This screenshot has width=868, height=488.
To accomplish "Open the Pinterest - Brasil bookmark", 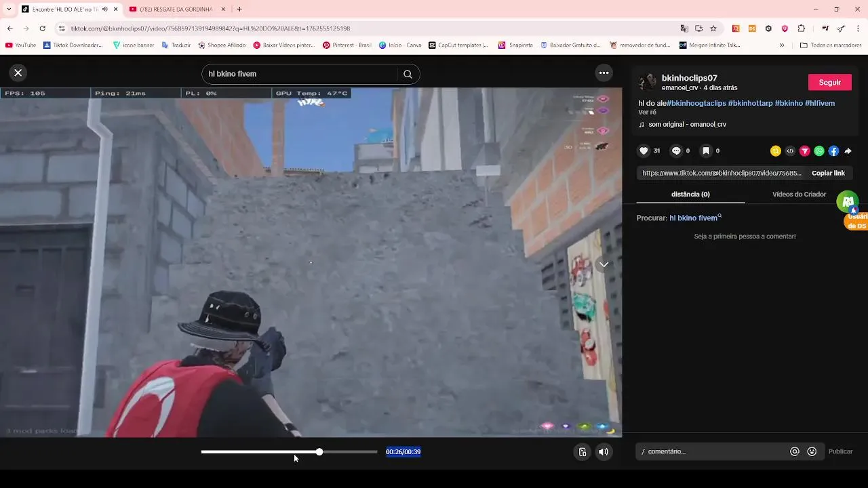I will 347,45.
